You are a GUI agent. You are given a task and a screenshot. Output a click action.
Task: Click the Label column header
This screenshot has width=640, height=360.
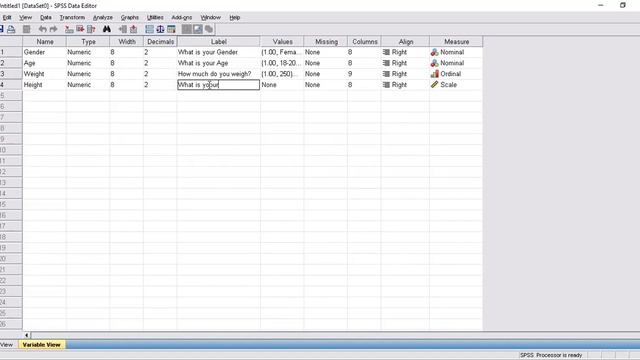tap(219, 42)
